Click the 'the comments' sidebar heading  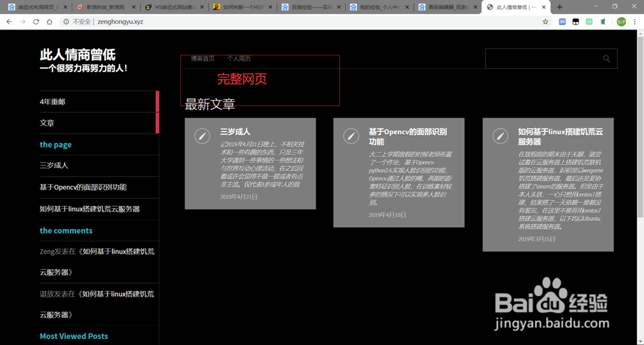(66, 230)
